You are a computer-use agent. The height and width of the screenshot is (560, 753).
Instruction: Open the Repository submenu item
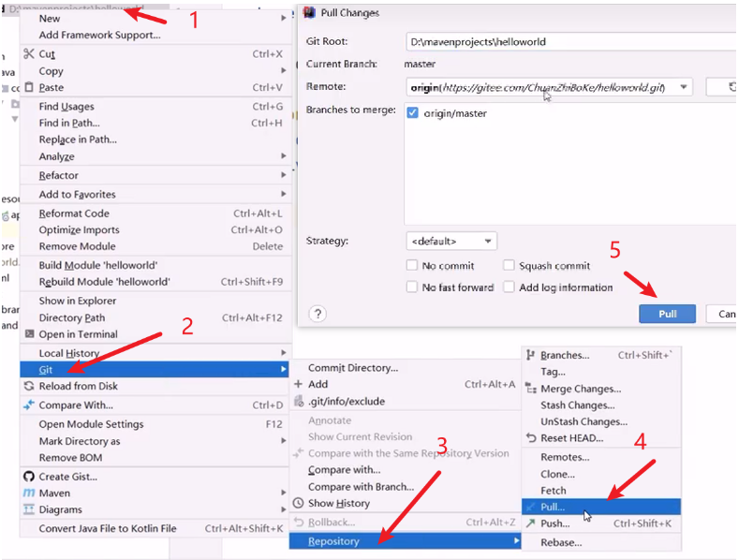(x=405, y=540)
